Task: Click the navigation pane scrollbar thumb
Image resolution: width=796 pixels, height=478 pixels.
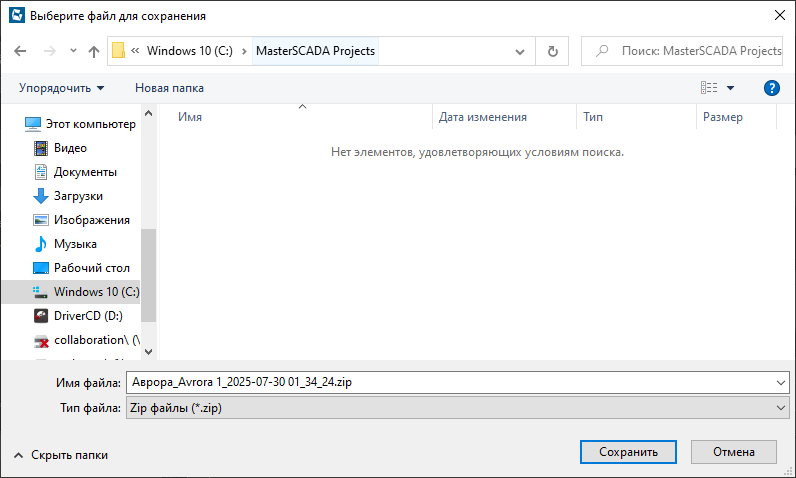Action: tap(149, 275)
